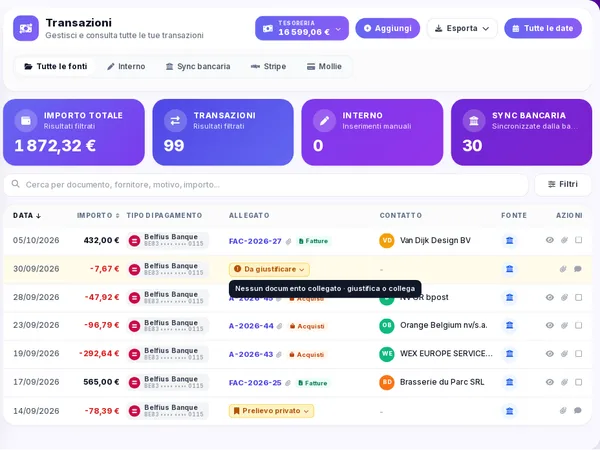Click the Belfius Banque badge on 14/09/2026 row

pos(168,411)
